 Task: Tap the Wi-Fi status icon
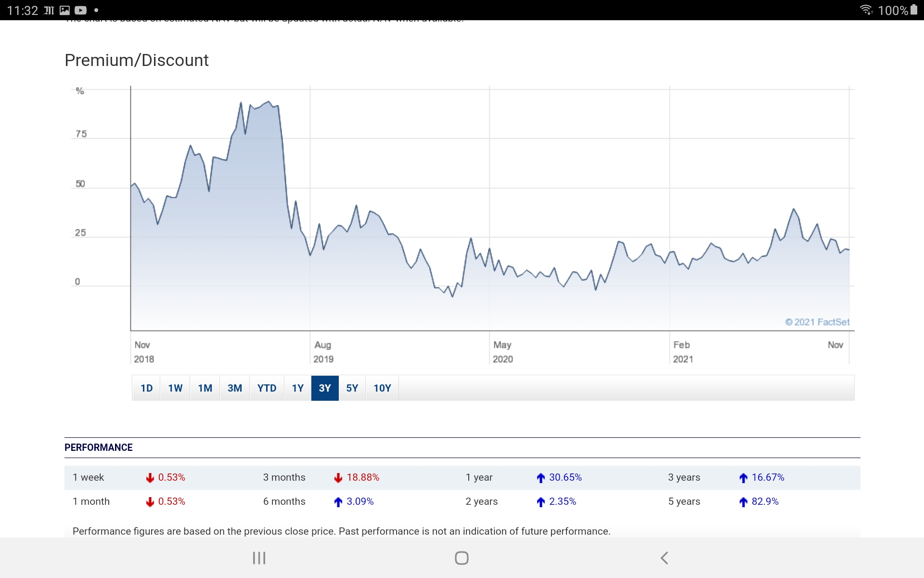(866, 10)
